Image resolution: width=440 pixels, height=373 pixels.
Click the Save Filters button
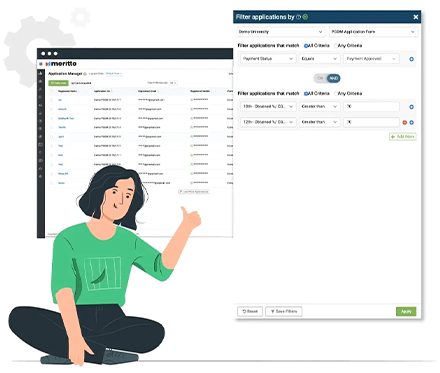[284, 311]
